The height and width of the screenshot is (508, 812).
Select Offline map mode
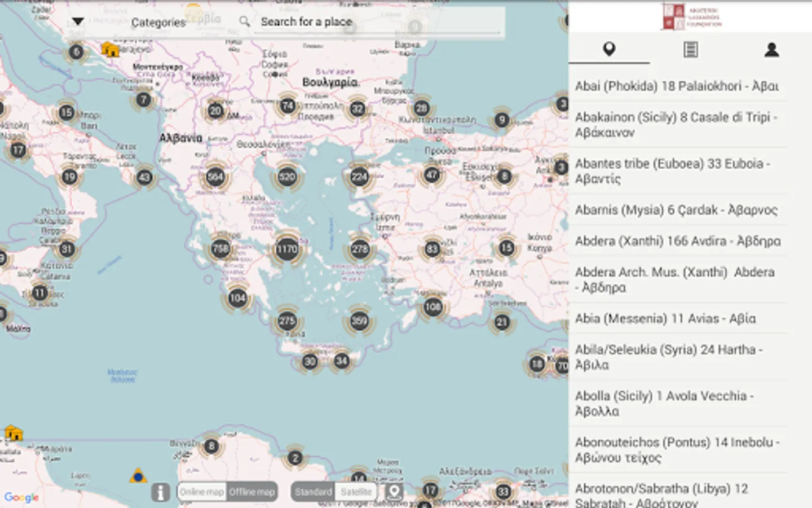[x=252, y=492]
